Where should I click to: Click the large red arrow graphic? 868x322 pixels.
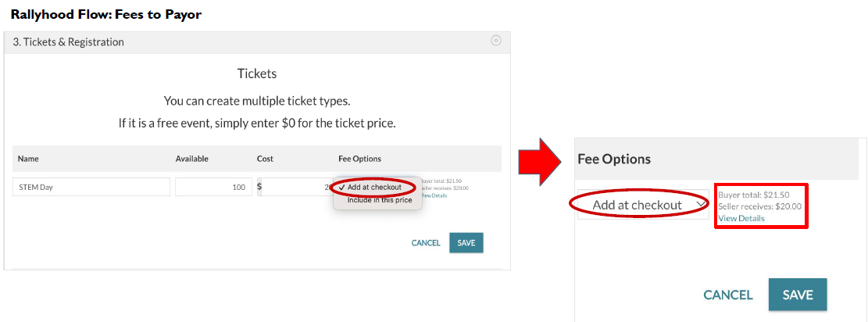540,159
